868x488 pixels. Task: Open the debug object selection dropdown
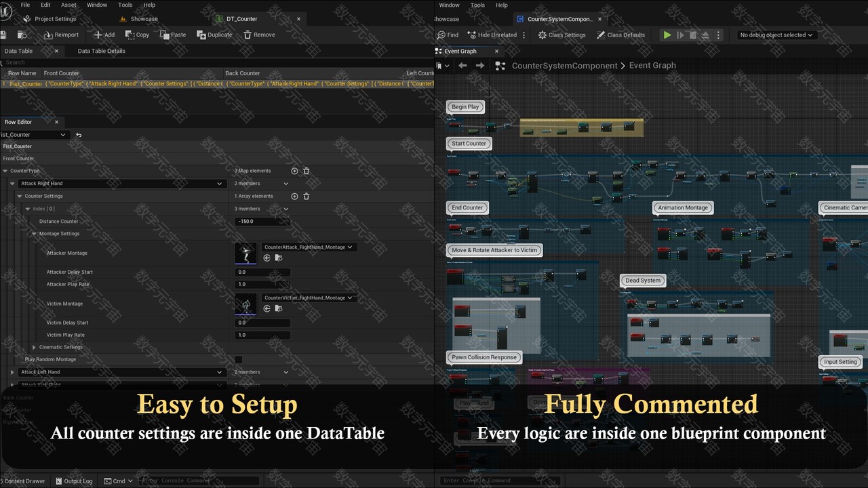point(776,35)
